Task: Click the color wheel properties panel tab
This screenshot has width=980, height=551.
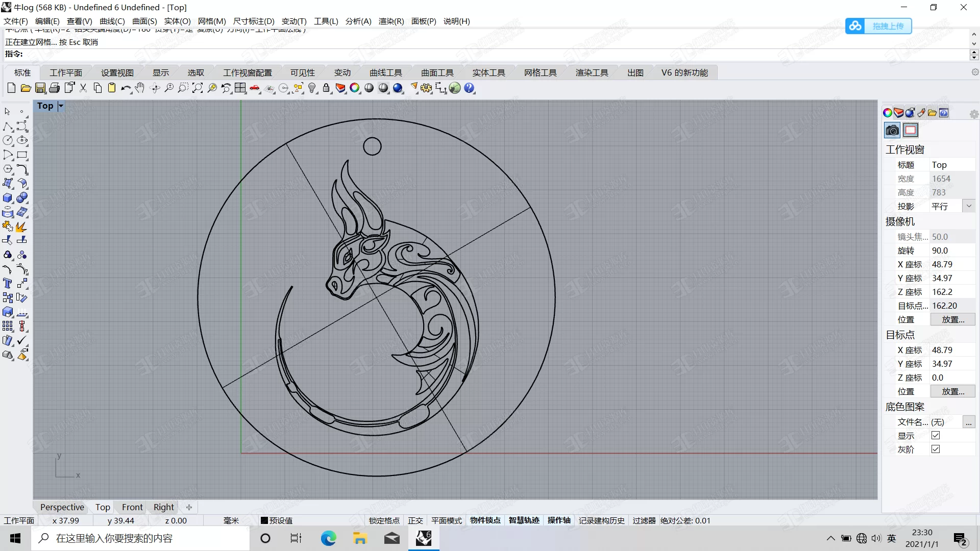Action: [x=888, y=113]
